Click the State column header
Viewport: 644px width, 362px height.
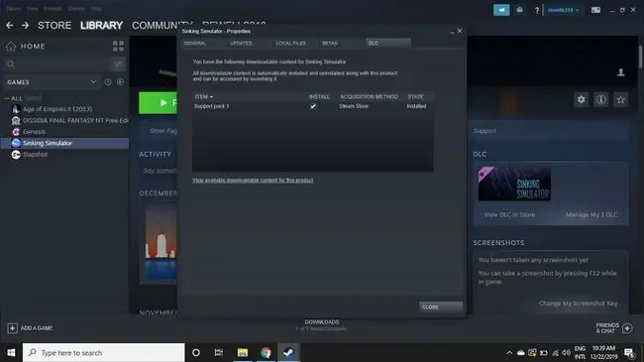[x=415, y=96]
